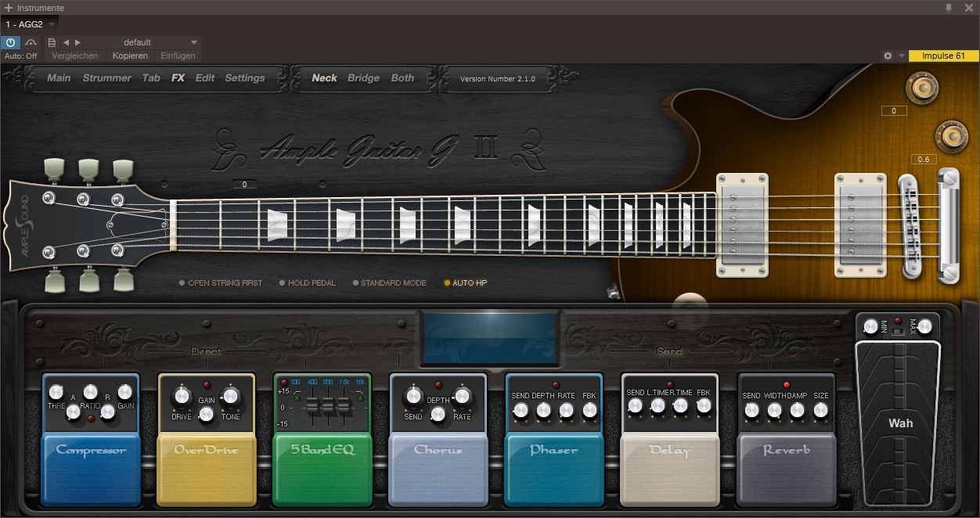Go to the previous preset arrow

tap(66, 42)
